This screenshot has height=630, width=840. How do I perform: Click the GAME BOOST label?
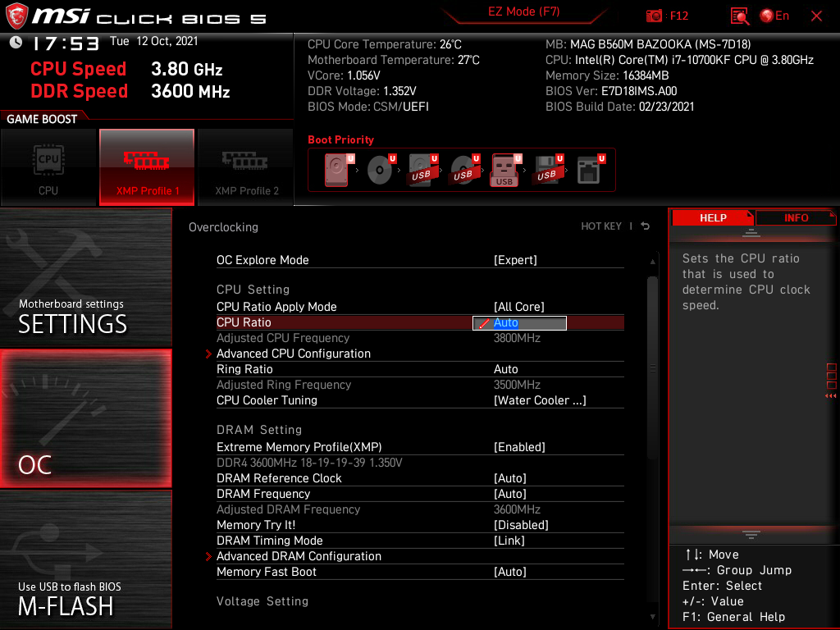coord(42,119)
